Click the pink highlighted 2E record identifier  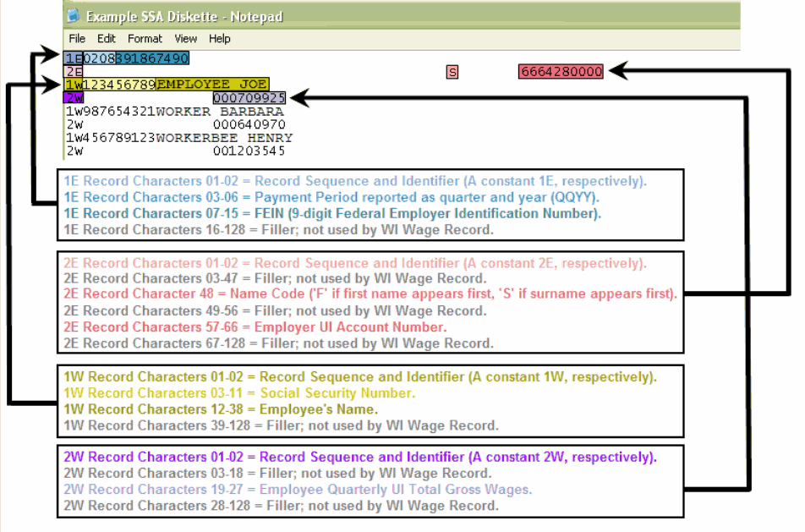pyautogui.click(x=74, y=72)
